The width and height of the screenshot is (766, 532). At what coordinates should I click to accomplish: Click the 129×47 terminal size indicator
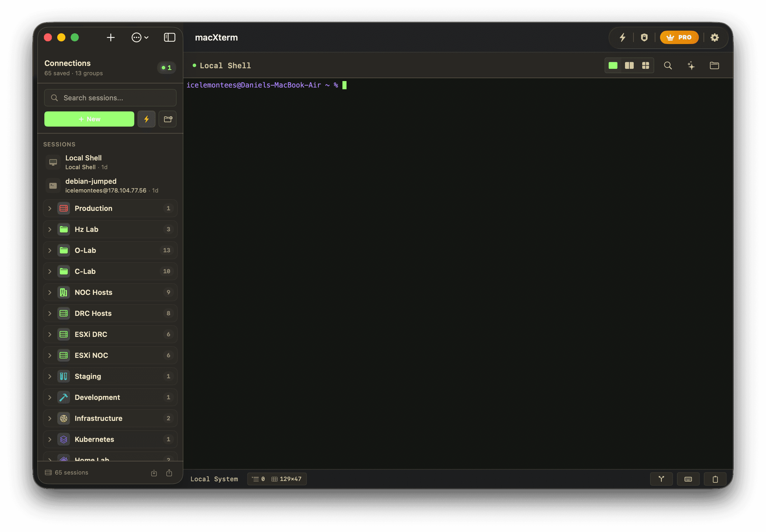click(x=287, y=479)
